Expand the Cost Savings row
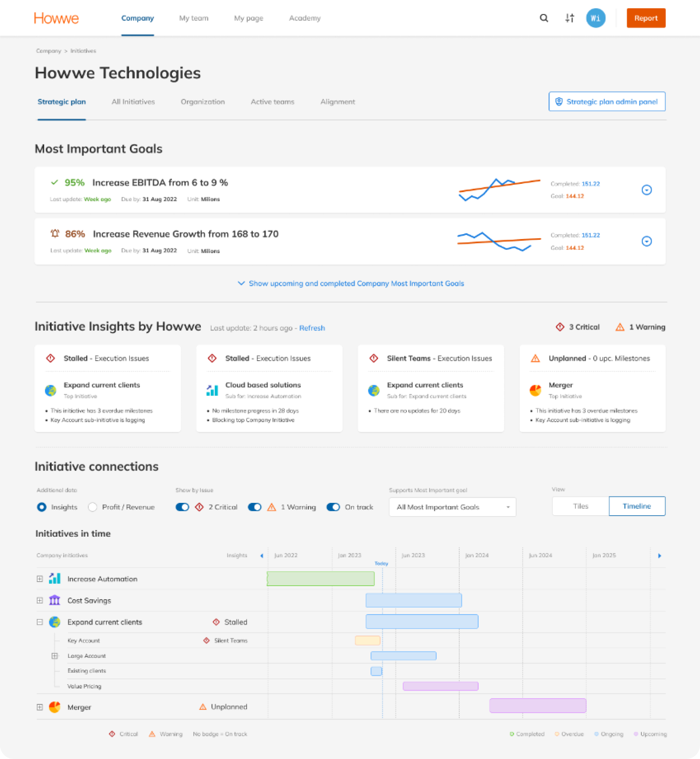The image size is (700, 759). click(40, 600)
